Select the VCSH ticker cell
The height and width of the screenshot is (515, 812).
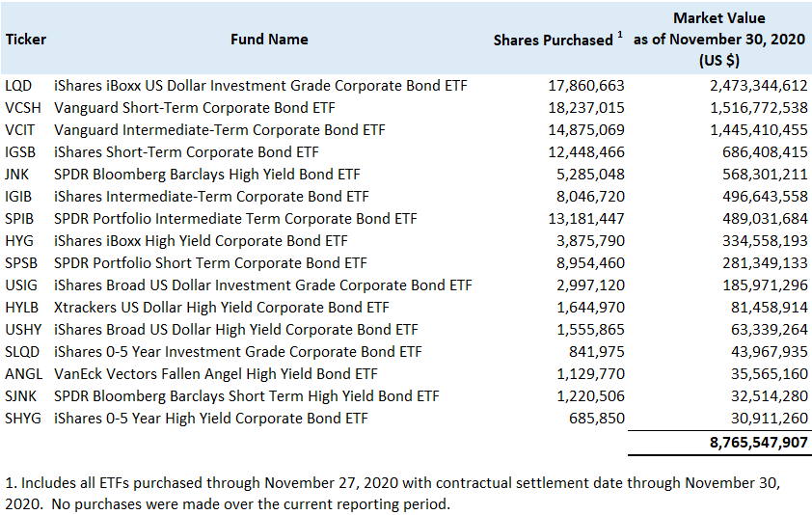click(x=22, y=108)
